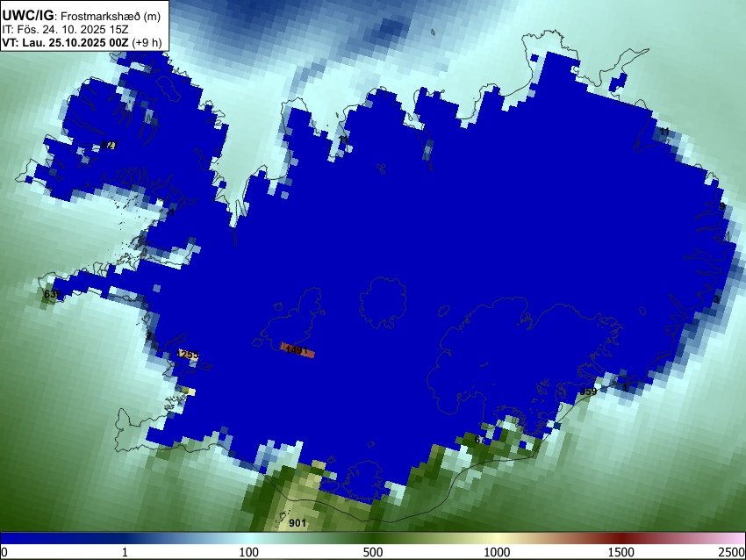Viewport: 746px width, 560px height.
Task: Click the "1500" tick on the color scale
Action: [x=620, y=552]
